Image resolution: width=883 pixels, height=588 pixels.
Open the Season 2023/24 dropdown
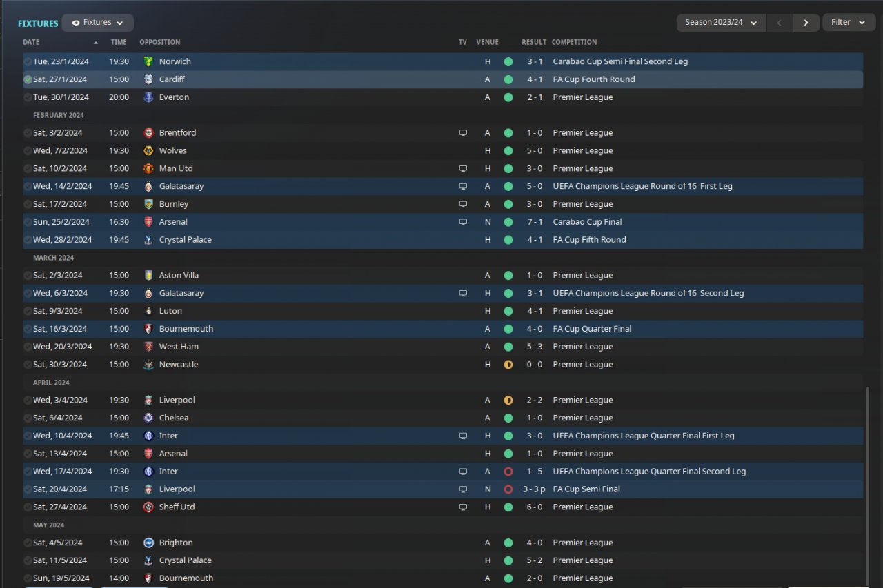pyautogui.click(x=721, y=23)
